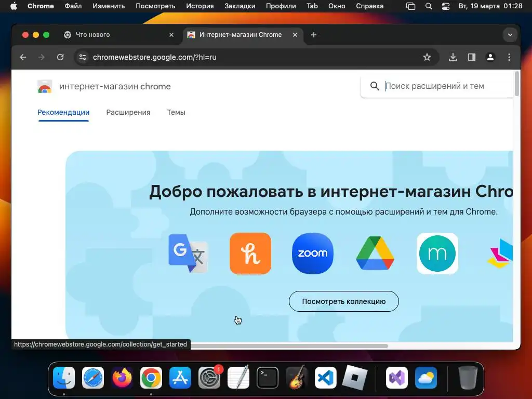The image size is (532, 399).
Task: Open Chrome three-dot menu
Action: [x=509, y=57]
